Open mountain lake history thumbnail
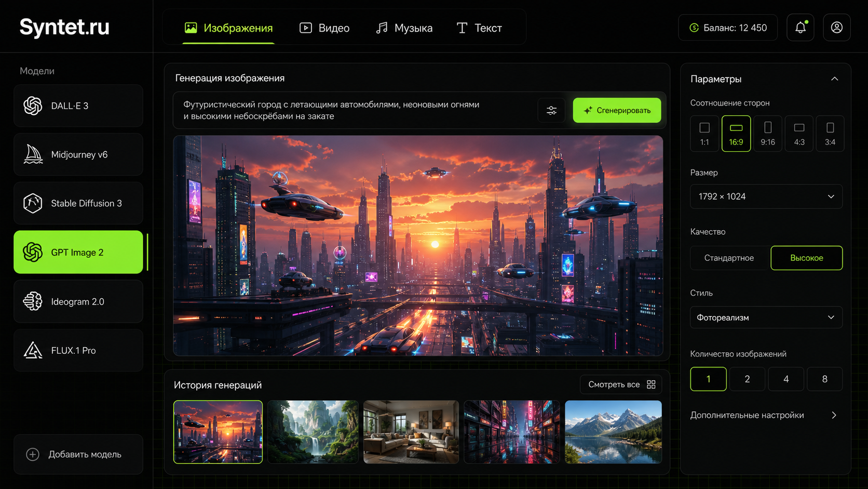Viewport: 868px width, 489px height. (613, 432)
